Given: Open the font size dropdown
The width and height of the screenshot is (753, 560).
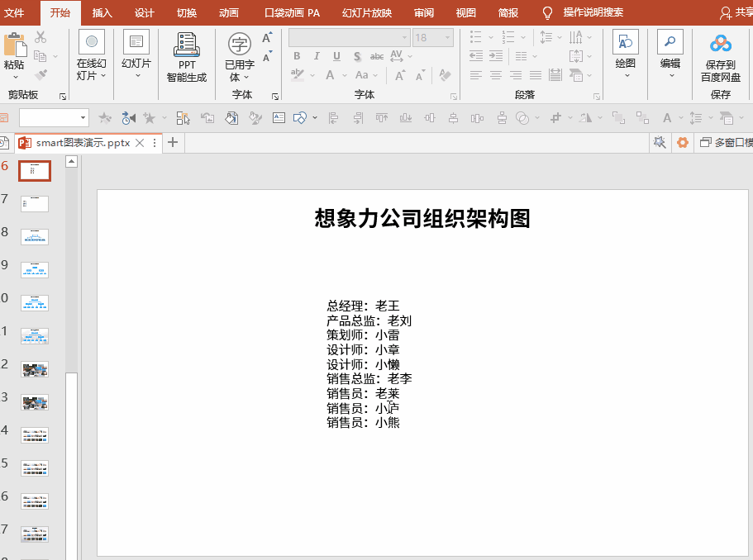Looking at the screenshot, I should [447, 37].
